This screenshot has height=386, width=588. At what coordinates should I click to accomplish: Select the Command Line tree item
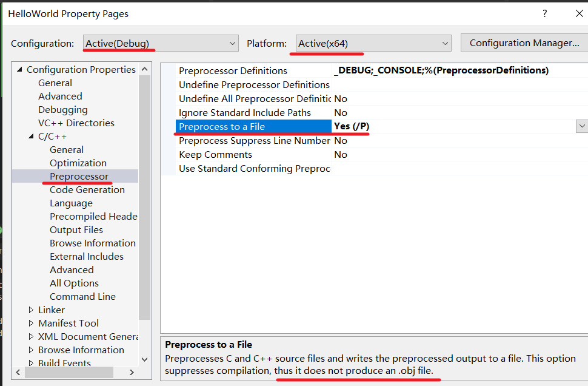[x=82, y=297]
